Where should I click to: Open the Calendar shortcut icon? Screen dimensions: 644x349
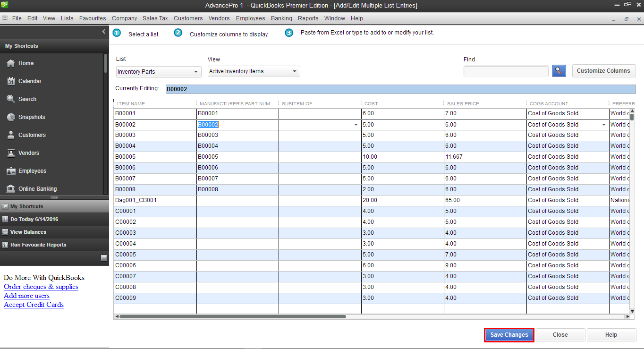[11, 81]
